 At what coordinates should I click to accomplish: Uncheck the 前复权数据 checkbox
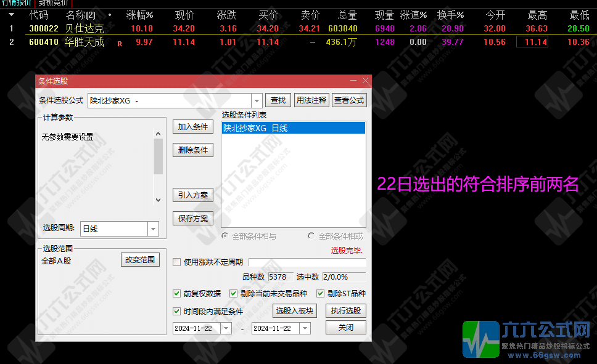tap(177, 293)
